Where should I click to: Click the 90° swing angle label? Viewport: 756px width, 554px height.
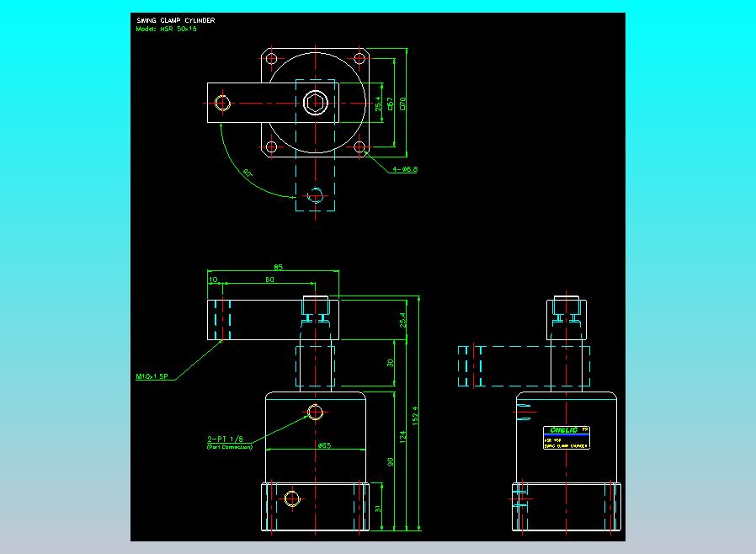(x=248, y=173)
